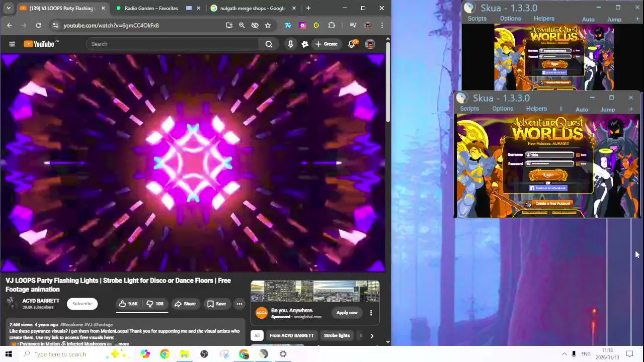Open the YouTube guide hamburger menu
This screenshot has height=362, width=644.
pyautogui.click(x=12, y=44)
